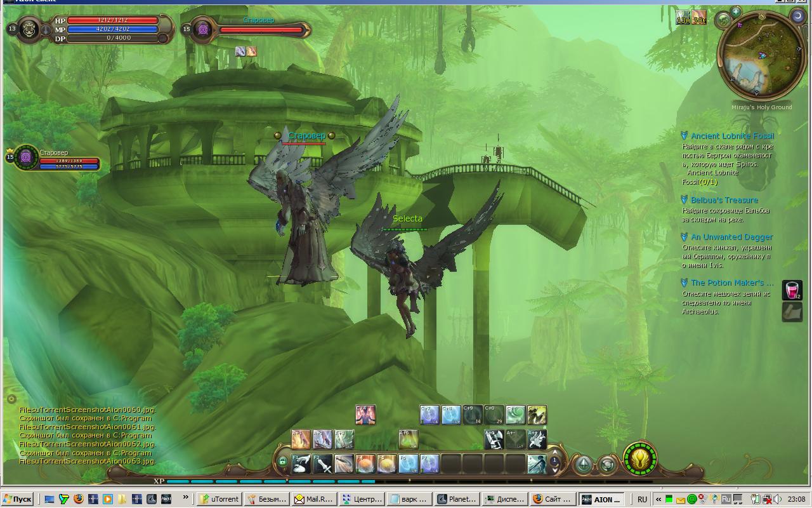812x508 pixels.
Task: Open The Potion Maker's quest entry
Action: point(731,283)
